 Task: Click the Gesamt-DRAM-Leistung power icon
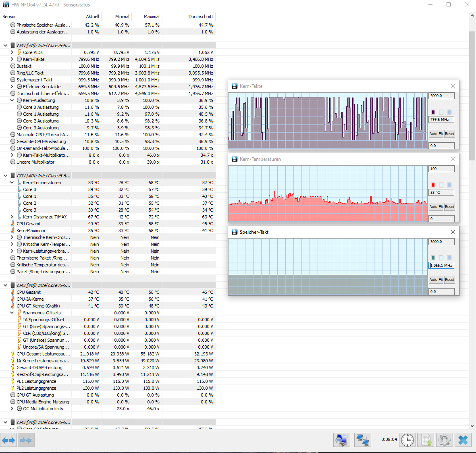13,368
